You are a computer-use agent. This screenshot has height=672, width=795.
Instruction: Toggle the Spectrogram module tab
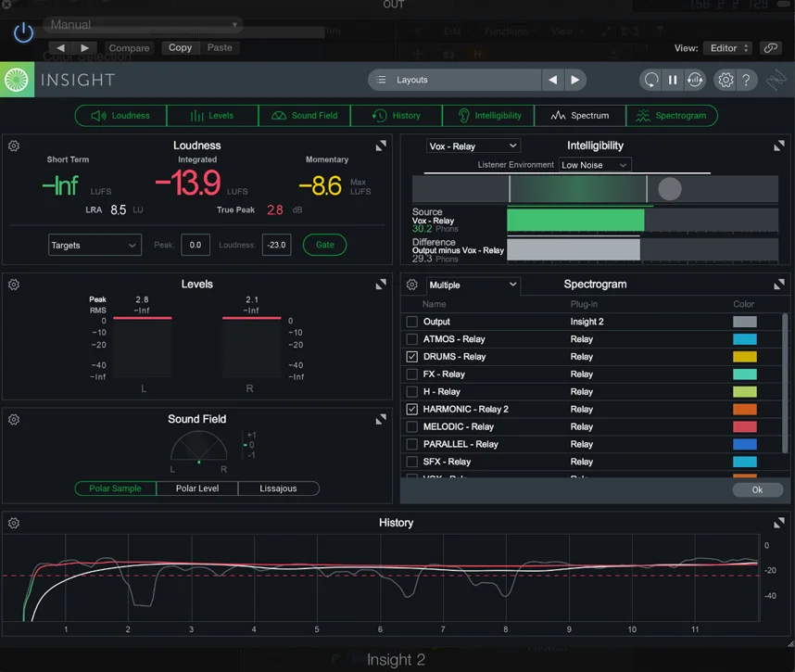[x=673, y=116]
